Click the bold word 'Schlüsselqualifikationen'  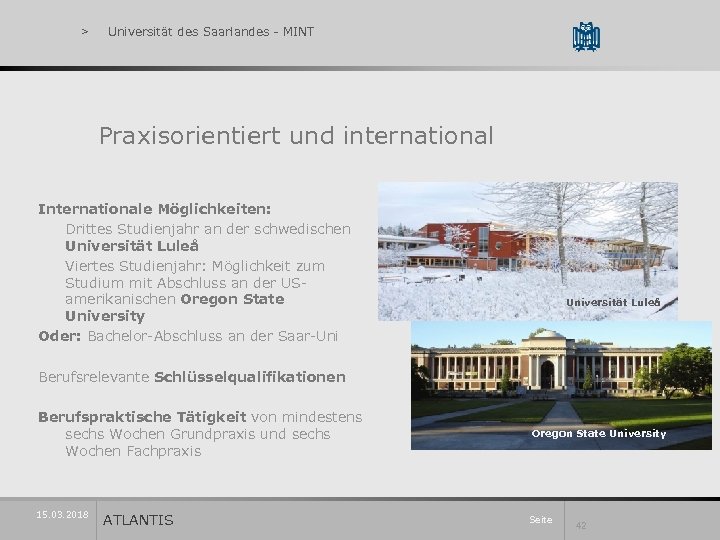click(x=250, y=377)
